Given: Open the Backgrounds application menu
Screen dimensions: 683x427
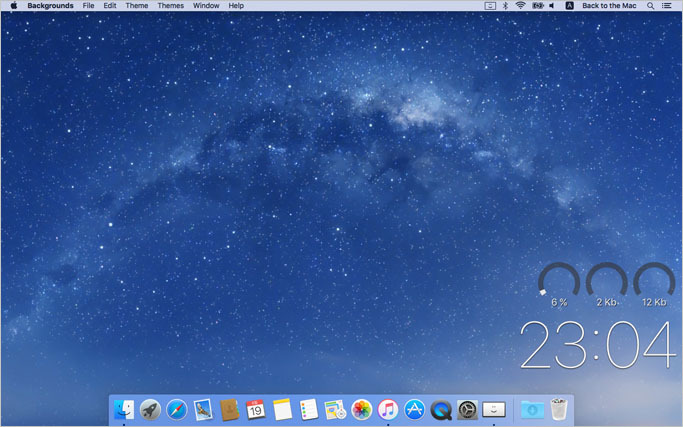Looking at the screenshot, I should [50, 6].
